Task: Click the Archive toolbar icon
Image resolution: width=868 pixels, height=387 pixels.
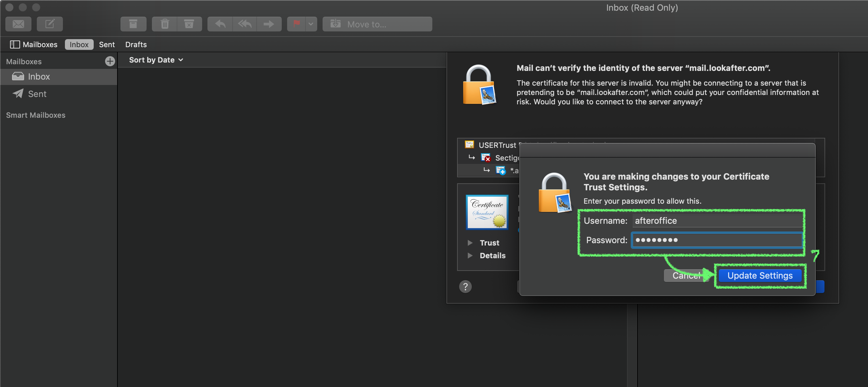Action: point(133,24)
